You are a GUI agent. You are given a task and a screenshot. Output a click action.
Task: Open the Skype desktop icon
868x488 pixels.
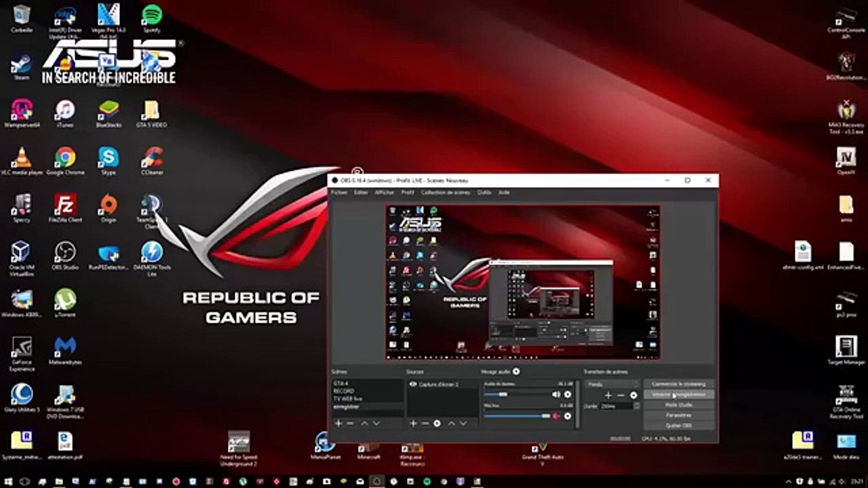tap(108, 161)
